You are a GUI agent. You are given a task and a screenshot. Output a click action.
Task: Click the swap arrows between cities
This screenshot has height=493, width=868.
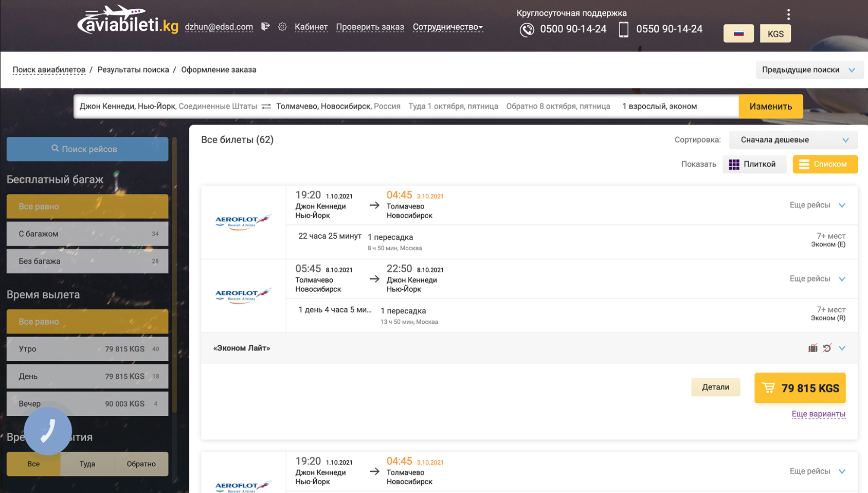pos(266,107)
